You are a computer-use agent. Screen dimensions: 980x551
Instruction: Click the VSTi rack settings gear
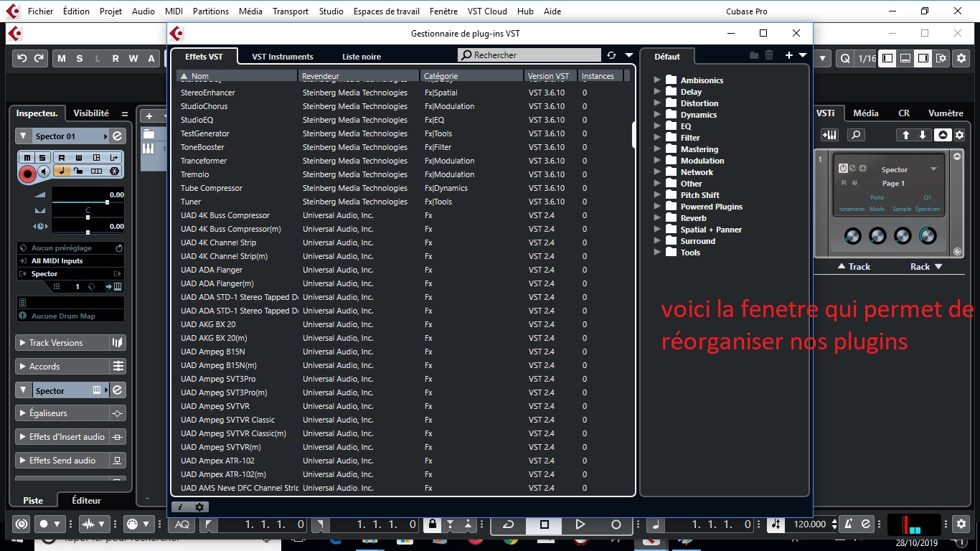tap(959, 135)
